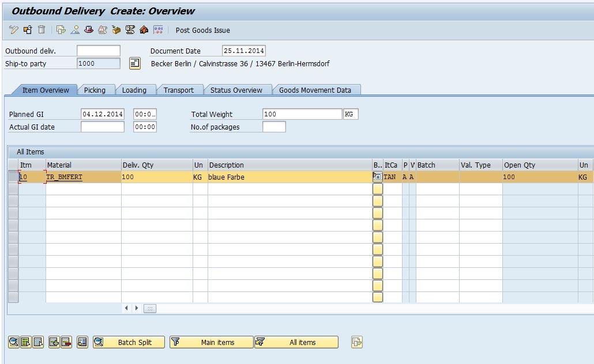This screenshot has width=594, height=364.
Task: Click material TR_BMFERT cell
Action: tap(83, 177)
